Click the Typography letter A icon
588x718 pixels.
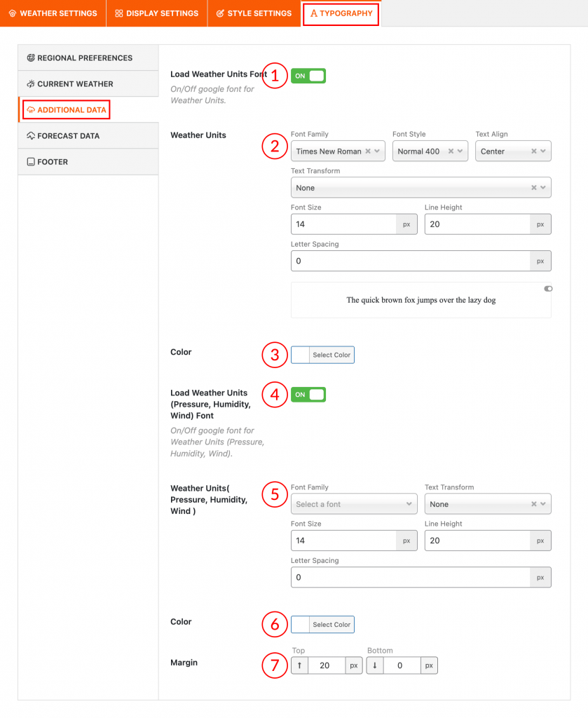(x=313, y=13)
